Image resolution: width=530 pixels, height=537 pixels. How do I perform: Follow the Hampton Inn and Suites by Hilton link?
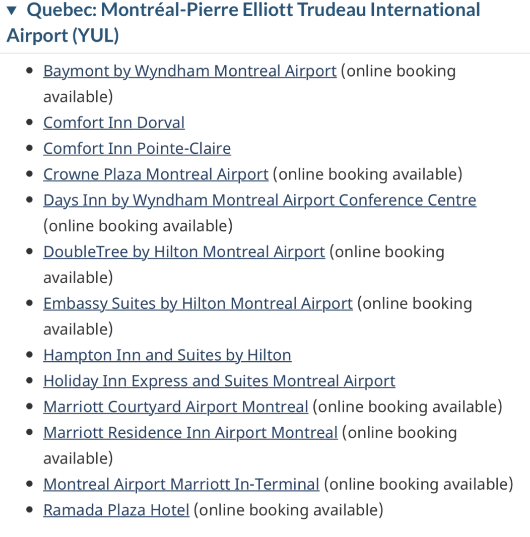click(x=167, y=355)
